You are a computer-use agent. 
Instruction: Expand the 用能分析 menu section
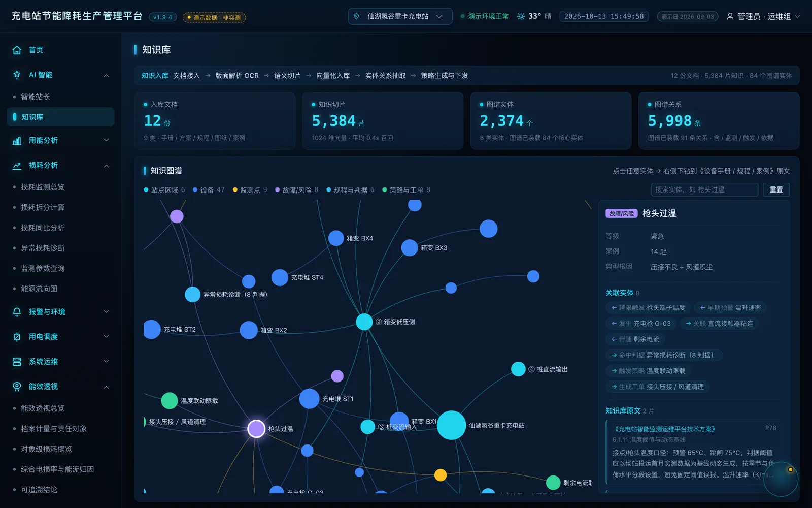106,140
